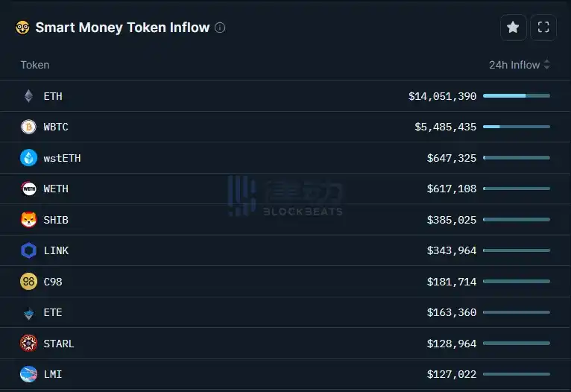Screen dimensions: 571x392
Task: Expand widget with the fullscreen icon
Action: pyautogui.click(x=543, y=28)
